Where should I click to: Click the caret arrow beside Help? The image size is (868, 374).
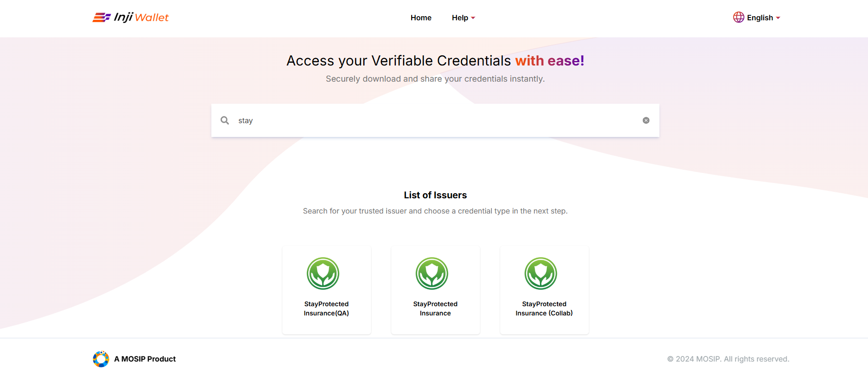point(473,18)
